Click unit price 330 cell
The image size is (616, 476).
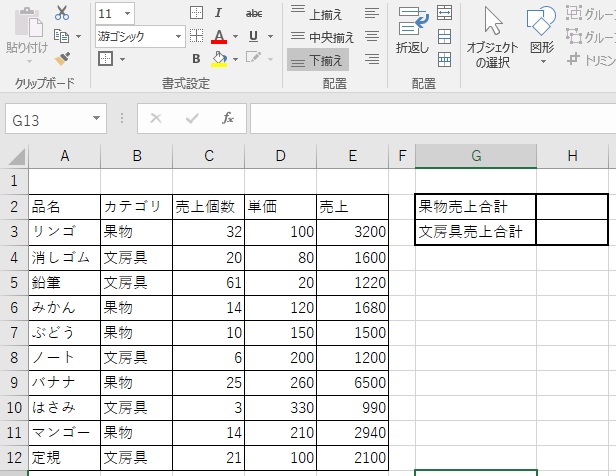click(x=280, y=408)
